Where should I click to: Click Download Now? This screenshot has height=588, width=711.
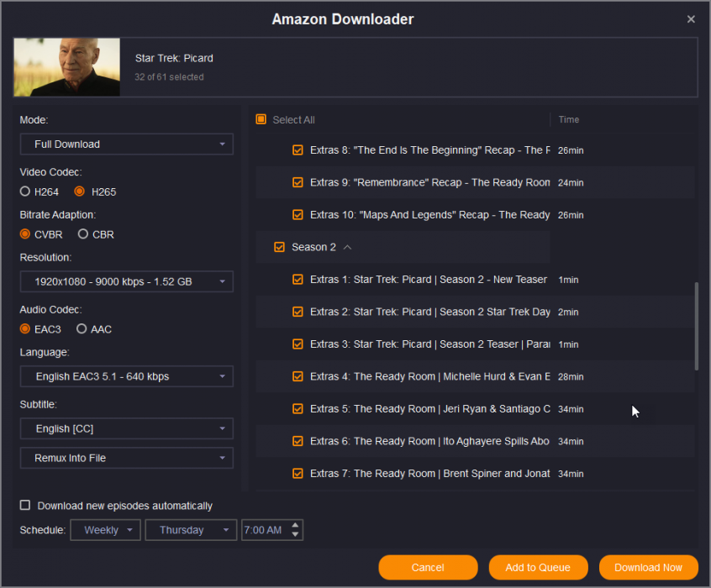(x=649, y=567)
